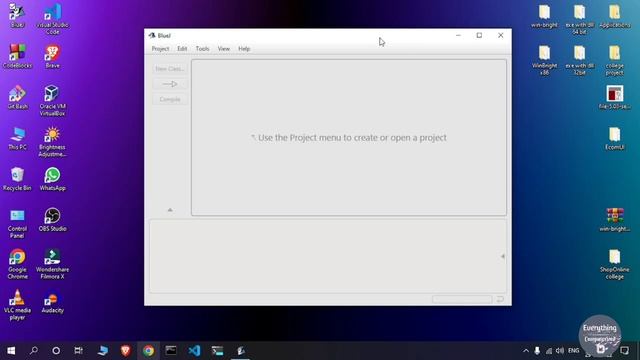Open Oracle VM VirtualBox desktop icon

tap(53, 100)
